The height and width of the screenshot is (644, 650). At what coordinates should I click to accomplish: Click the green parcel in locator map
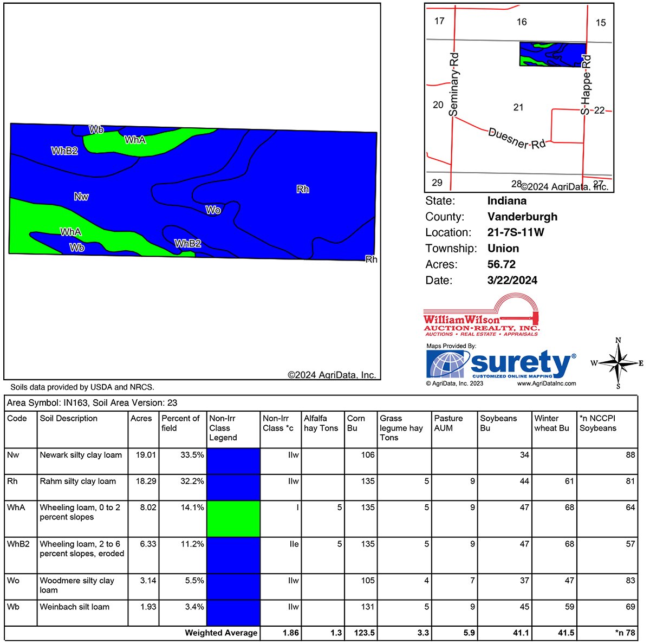click(552, 54)
